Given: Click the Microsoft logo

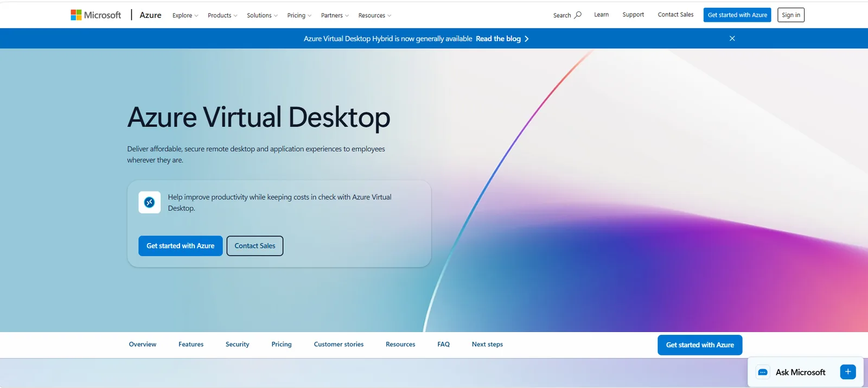Looking at the screenshot, I should tap(96, 15).
